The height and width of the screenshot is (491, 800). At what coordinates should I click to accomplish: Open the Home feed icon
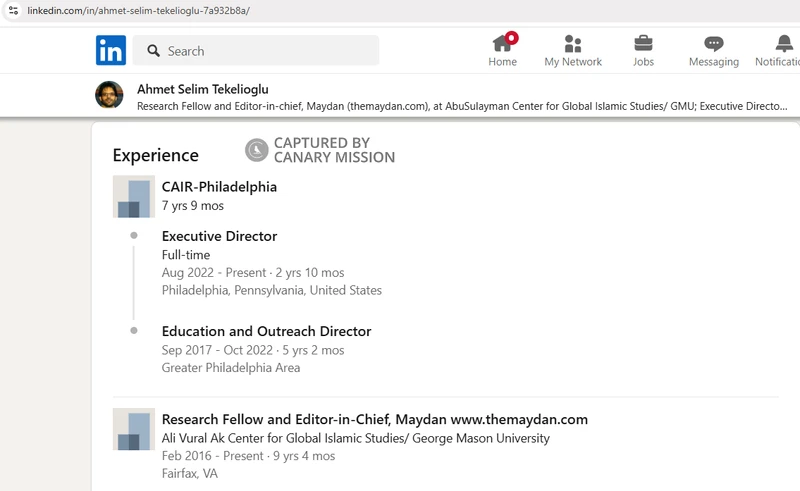(x=503, y=43)
